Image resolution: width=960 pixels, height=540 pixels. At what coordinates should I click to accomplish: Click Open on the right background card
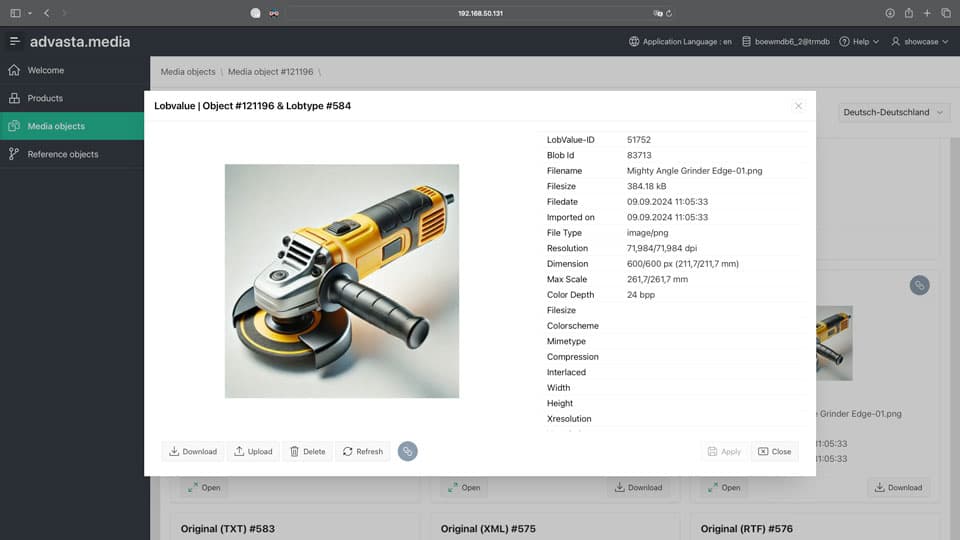coord(724,487)
